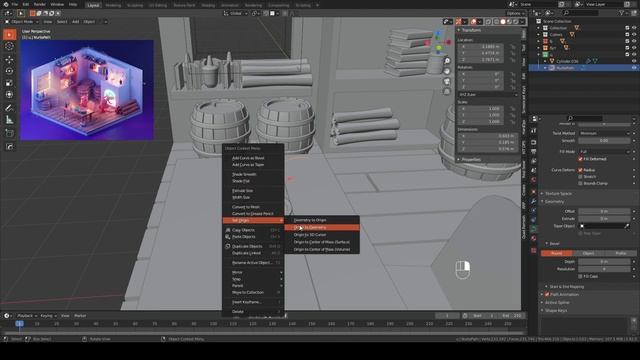Image resolution: width=640 pixels, height=360 pixels.
Task: Switch orthographic/perspective grid icon in the viewport
Action: click(447, 91)
